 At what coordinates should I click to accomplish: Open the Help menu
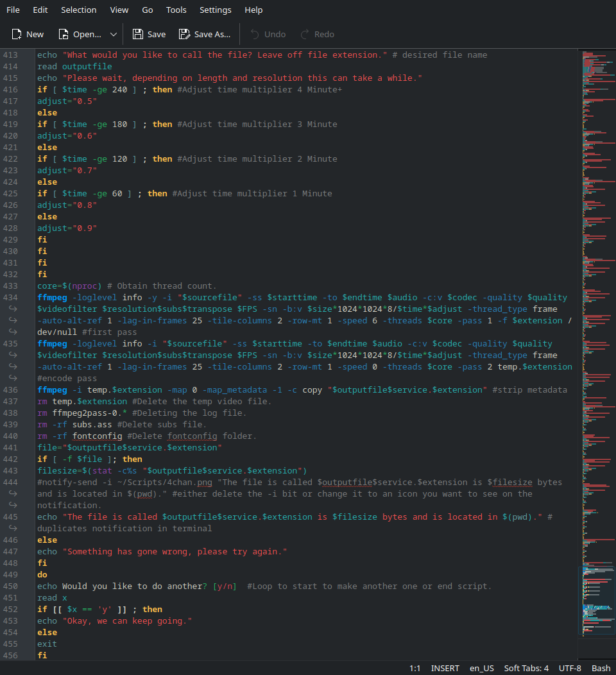[x=253, y=10]
